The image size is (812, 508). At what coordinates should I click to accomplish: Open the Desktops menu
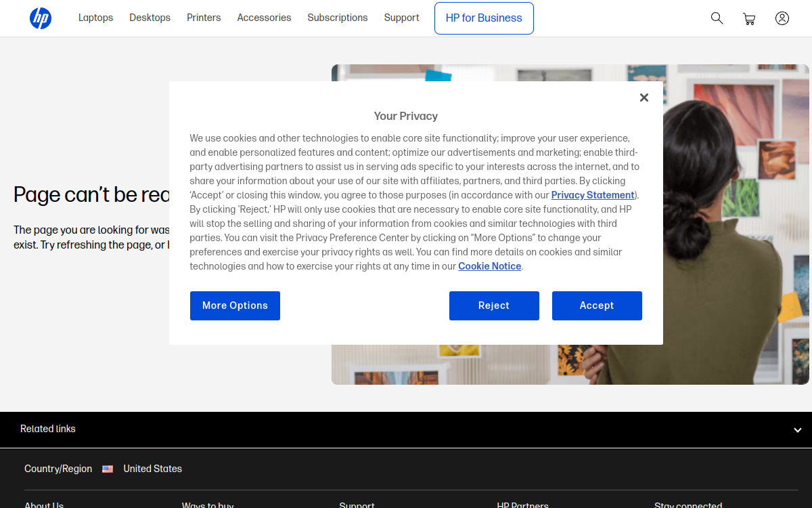(150, 18)
